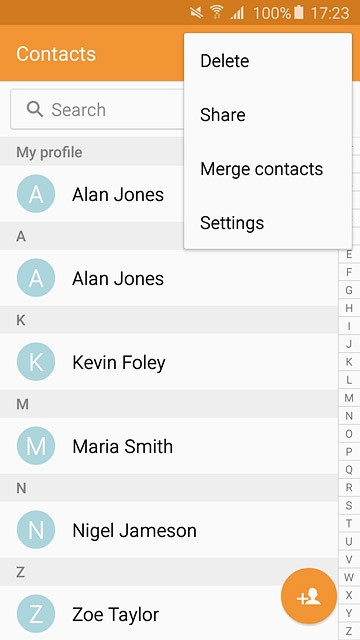Jump to letter M in index bar
This screenshot has width=360, height=640.
(349, 398)
